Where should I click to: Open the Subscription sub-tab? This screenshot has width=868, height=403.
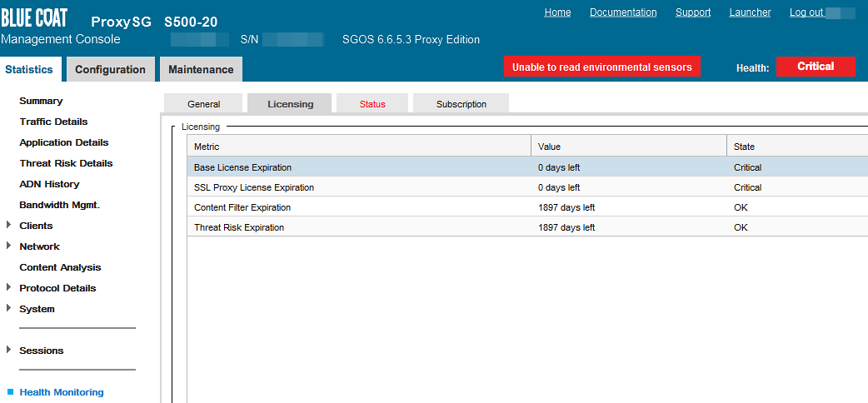(461, 103)
